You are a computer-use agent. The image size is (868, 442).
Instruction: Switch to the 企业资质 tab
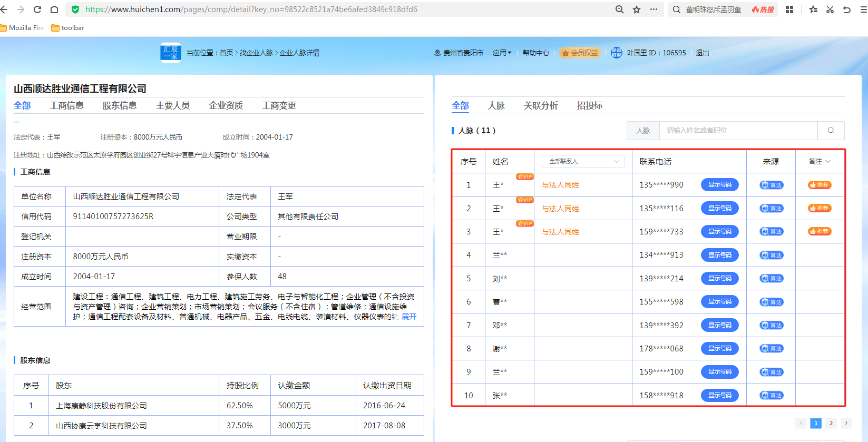point(226,105)
